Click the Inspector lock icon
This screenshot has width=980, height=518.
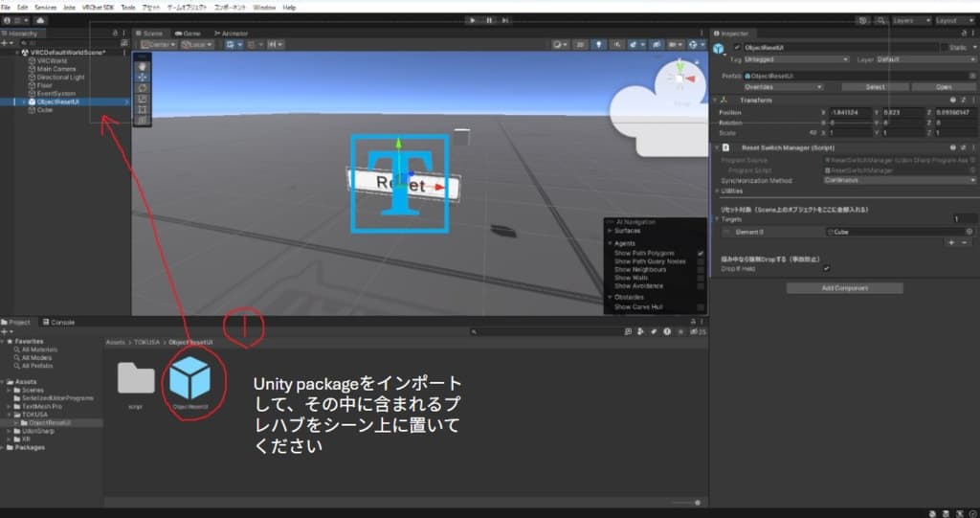964,34
